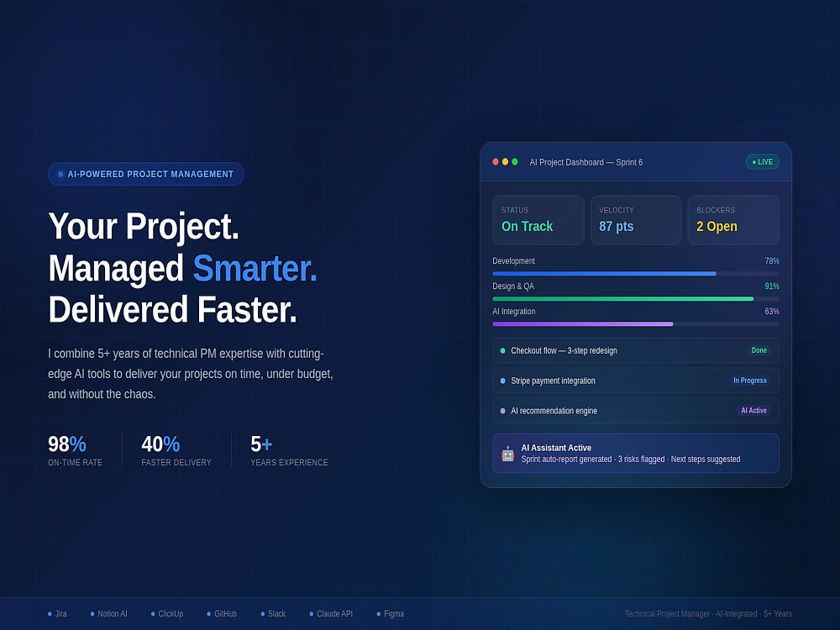The height and width of the screenshot is (630, 840).
Task: Click the 63% AI Integration percentage
Action: pos(772,312)
